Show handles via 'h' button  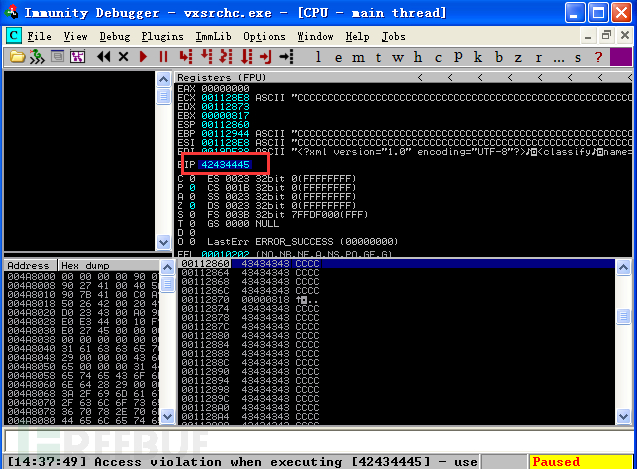pos(418,57)
